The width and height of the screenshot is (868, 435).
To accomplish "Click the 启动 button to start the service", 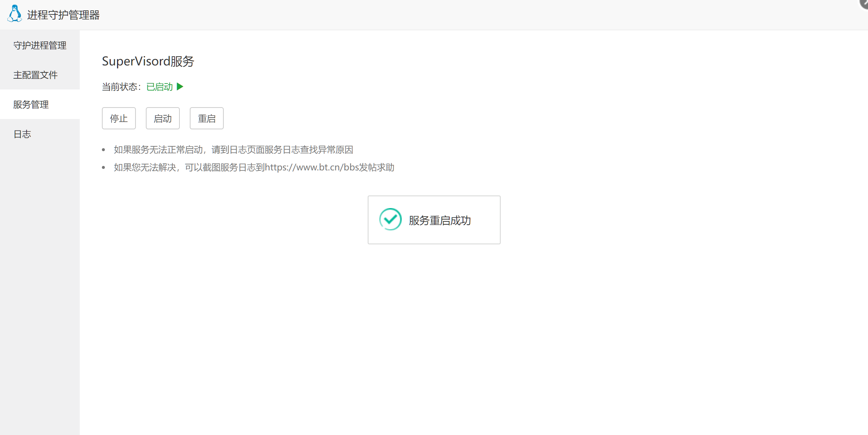I will [x=163, y=118].
